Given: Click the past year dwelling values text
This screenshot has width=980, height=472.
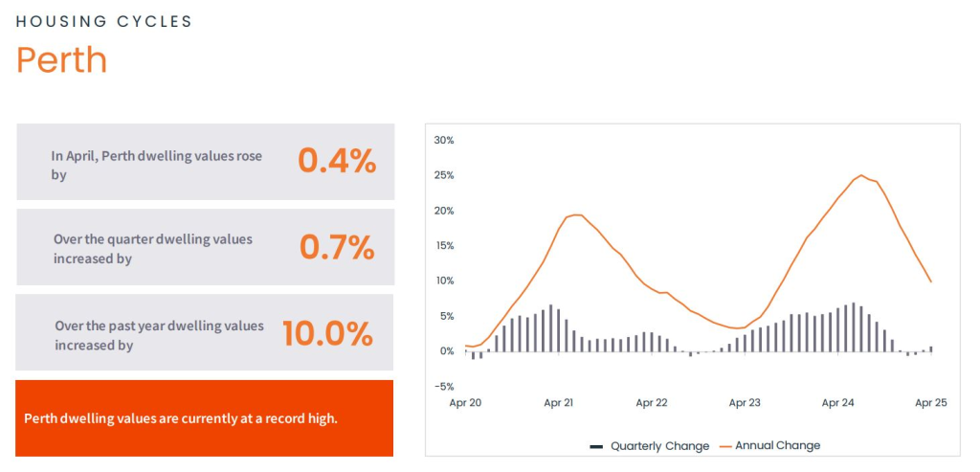Looking at the screenshot, I should pyautogui.click(x=159, y=335).
